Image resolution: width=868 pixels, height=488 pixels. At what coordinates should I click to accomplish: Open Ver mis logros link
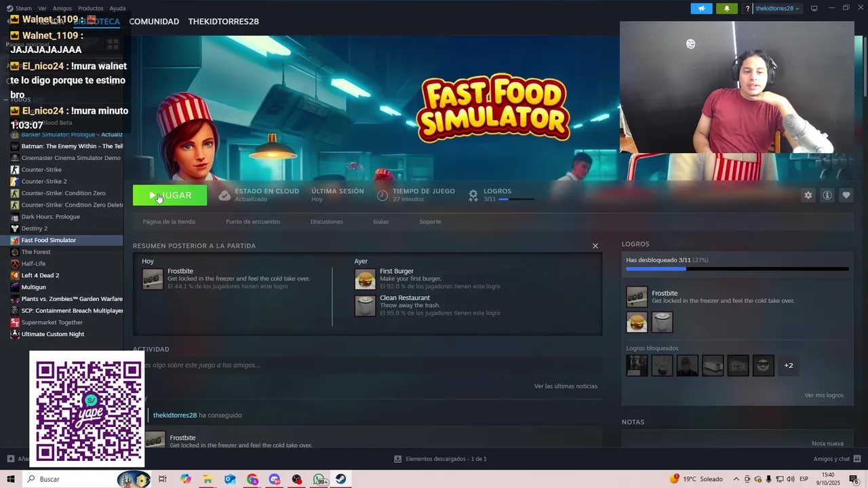point(824,395)
